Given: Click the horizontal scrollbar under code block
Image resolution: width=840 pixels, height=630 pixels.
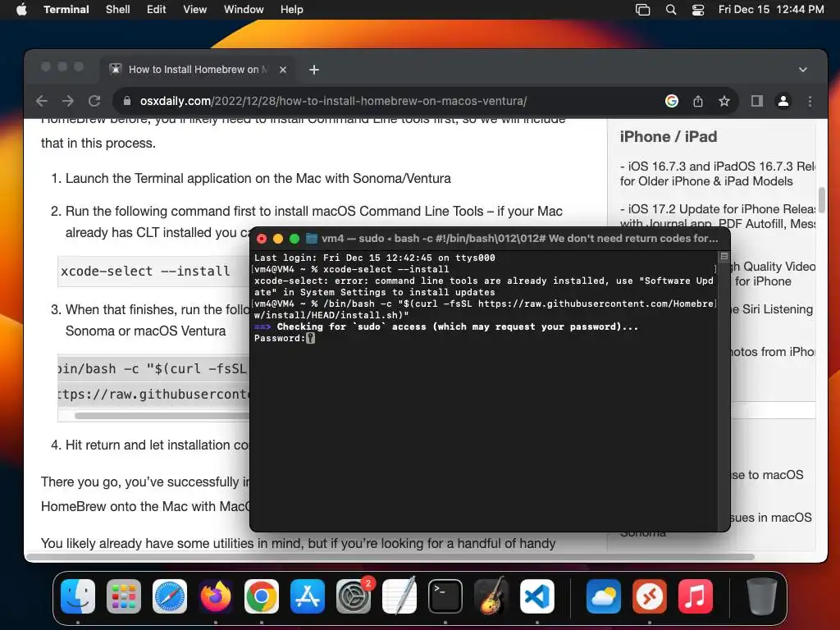Looking at the screenshot, I should pos(162,416).
